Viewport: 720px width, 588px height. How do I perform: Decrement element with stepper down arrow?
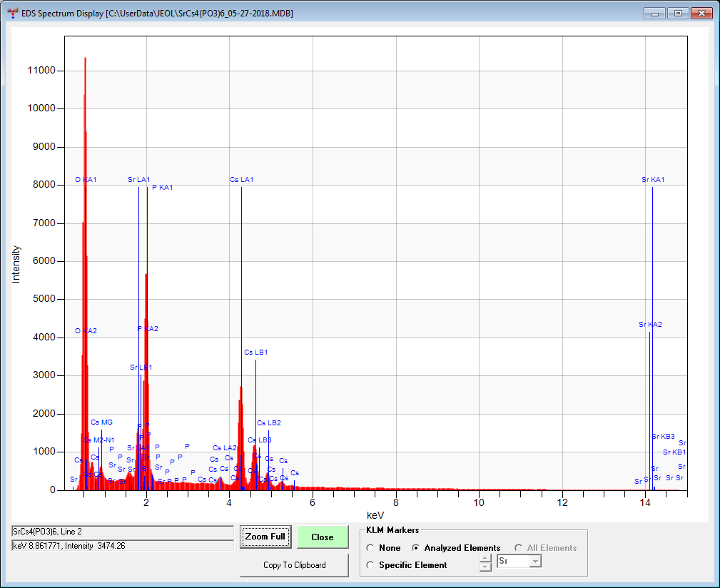[x=485, y=567]
